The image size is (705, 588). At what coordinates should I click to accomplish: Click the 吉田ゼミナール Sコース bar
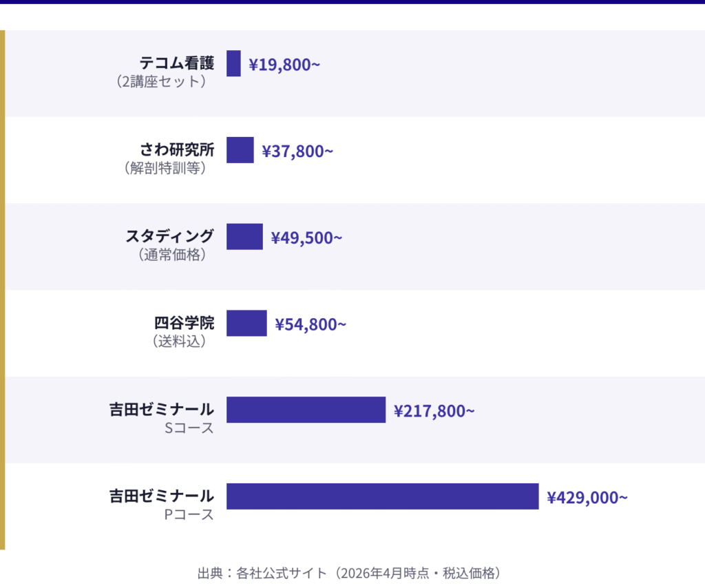pos(306,410)
